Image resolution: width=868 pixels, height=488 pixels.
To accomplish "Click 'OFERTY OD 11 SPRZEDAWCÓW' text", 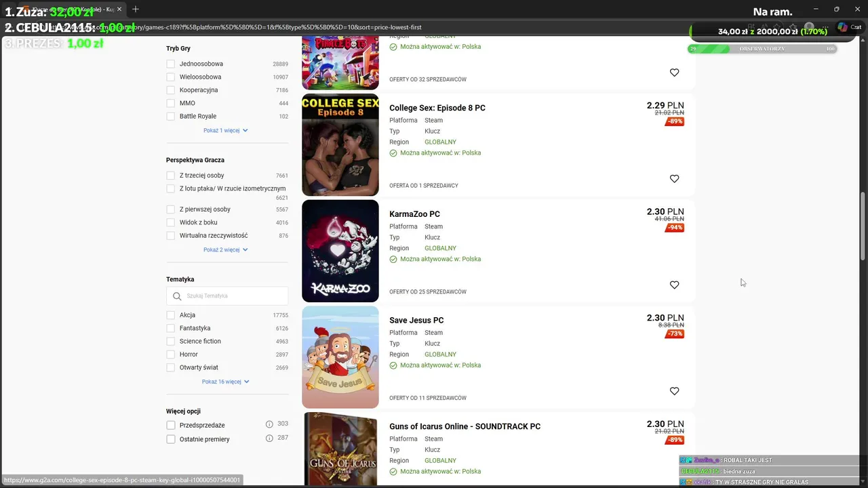I will point(428,398).
